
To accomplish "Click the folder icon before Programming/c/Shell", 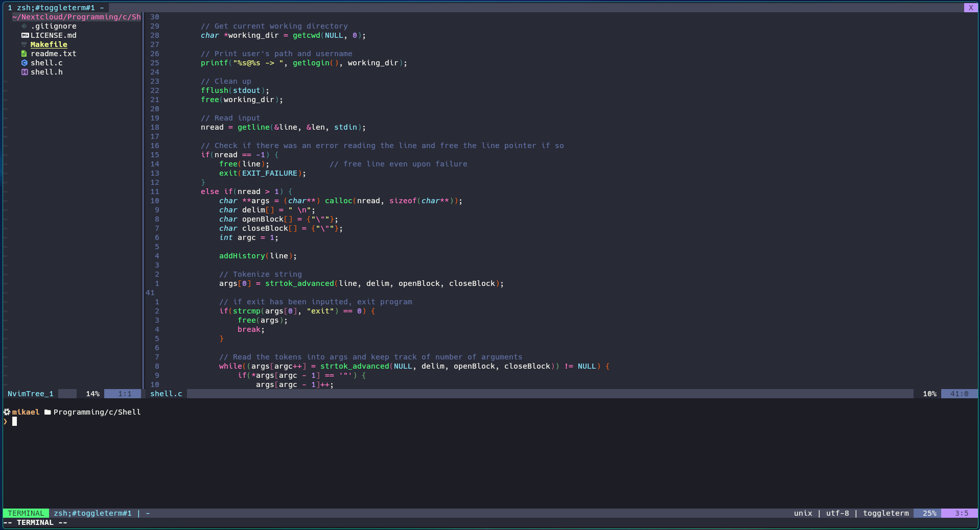I will pyautogui.click(x=47, y=412).
